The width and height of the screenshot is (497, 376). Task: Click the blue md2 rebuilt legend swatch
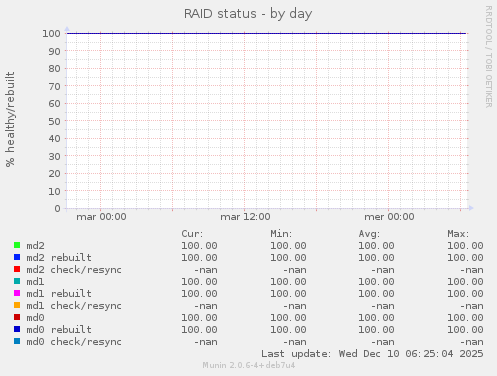pos(17,257)
